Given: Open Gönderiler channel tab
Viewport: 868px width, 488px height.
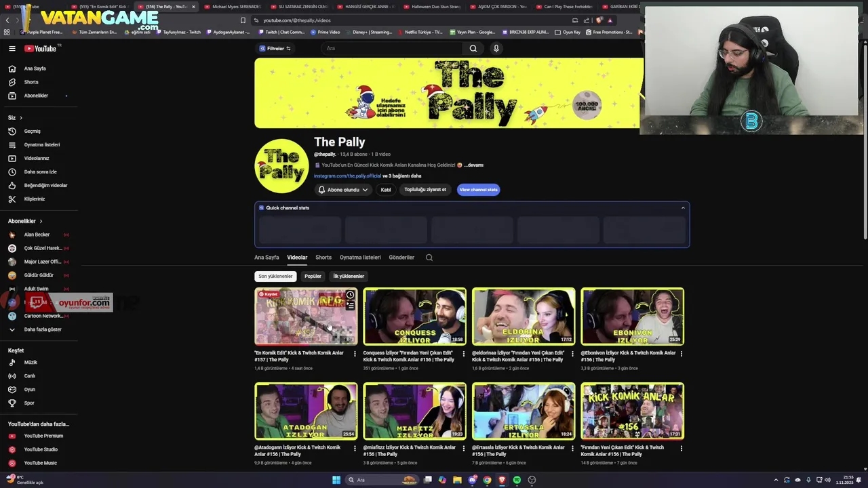Looking at the screenshot, I should click(x=401, y=258).
